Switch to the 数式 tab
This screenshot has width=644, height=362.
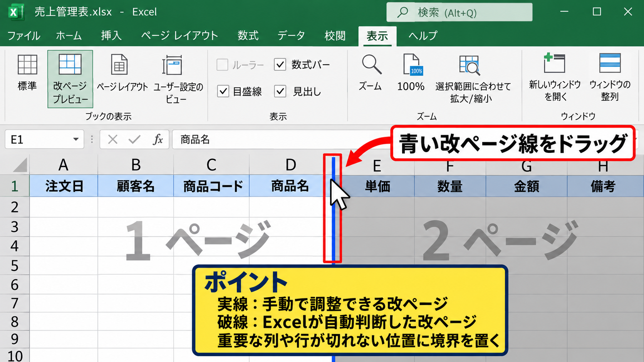coord(248,36)
